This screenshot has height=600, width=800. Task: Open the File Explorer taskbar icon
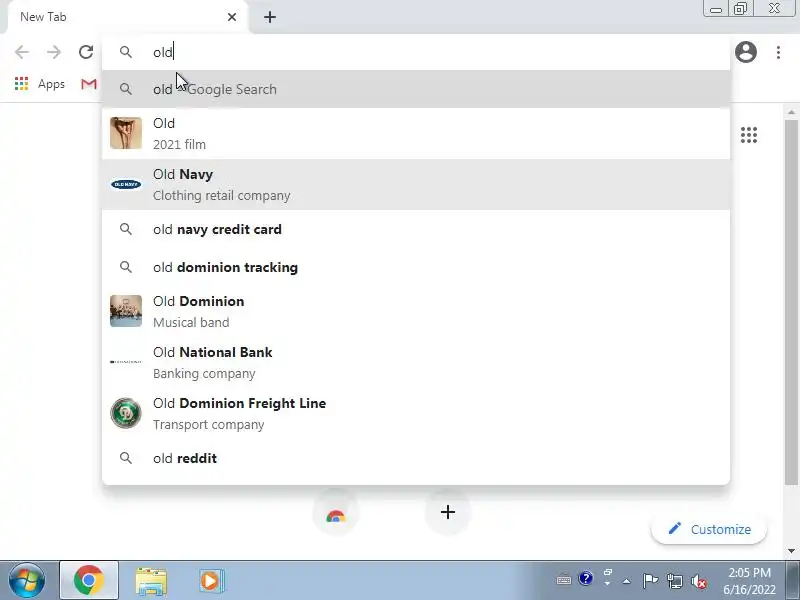151,581
